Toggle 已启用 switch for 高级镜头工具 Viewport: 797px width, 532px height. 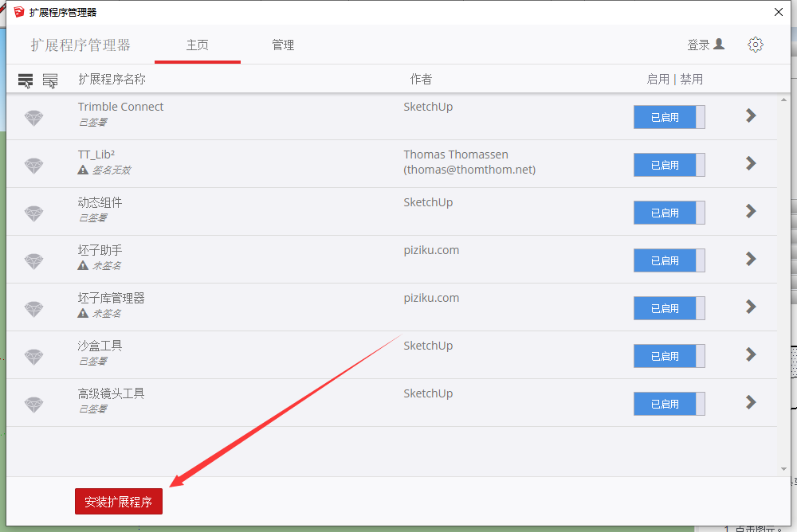[x=669, y=404]
